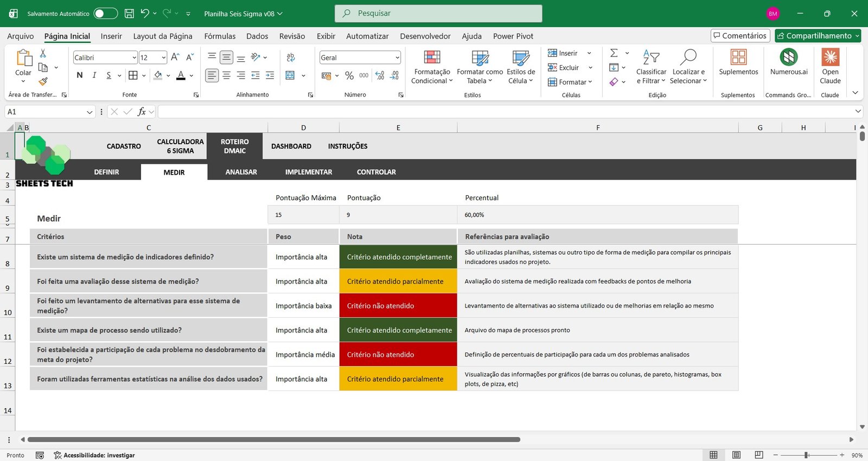868x461 pixels.
Task: Open Formatar como Tabela gallery
Action: [480, 67]
